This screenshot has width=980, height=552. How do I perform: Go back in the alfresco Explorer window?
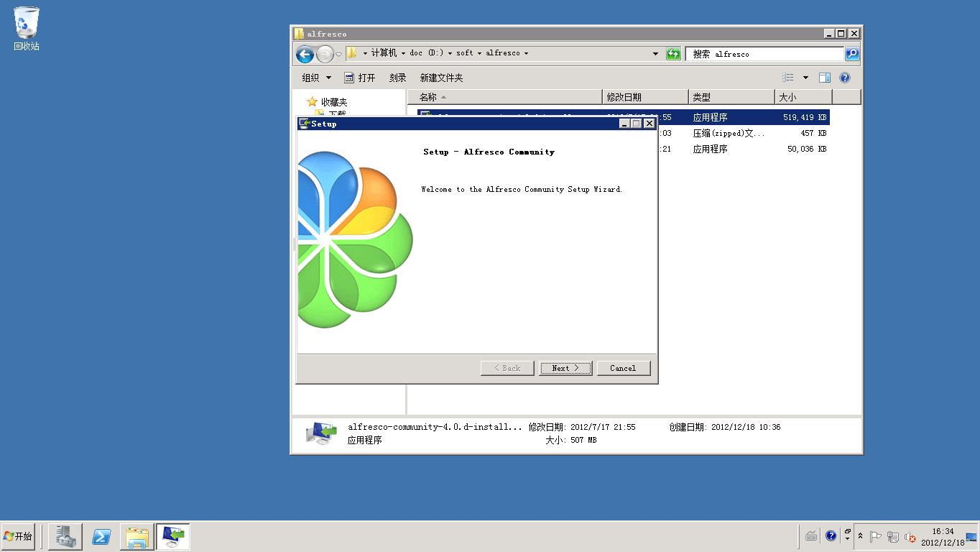305,54
